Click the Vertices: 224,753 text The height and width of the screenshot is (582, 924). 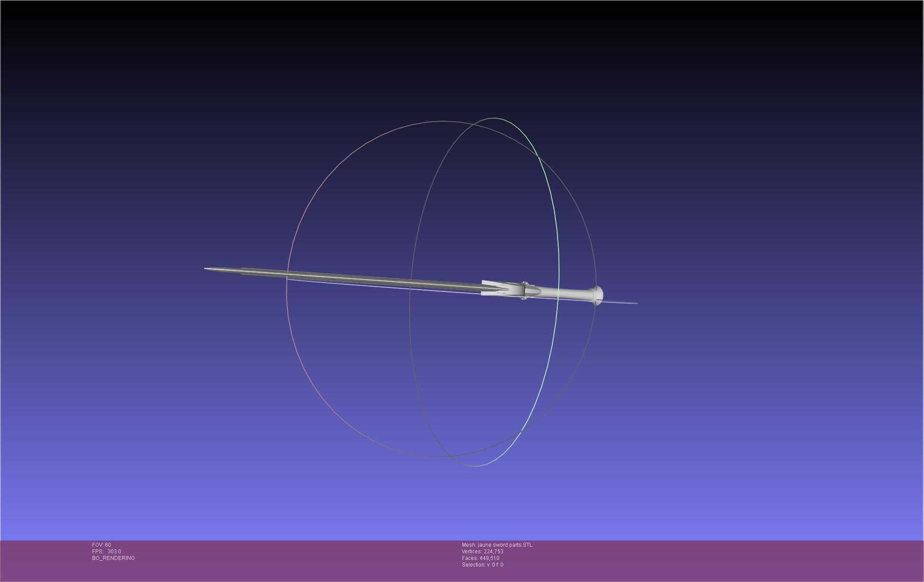pyautogui.click(x=482, y=552)
